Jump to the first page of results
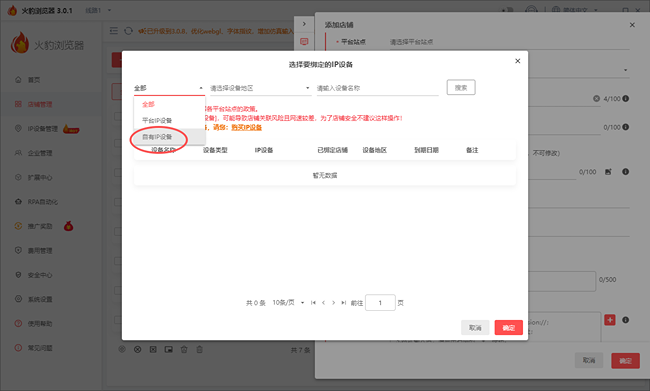The image size is (650, 391). 313,303
